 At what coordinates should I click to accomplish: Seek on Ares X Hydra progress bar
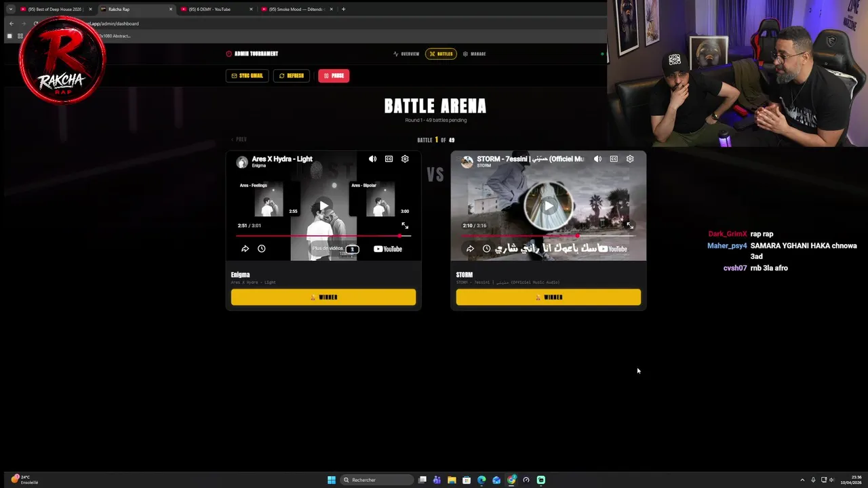[x=323, y=236]
